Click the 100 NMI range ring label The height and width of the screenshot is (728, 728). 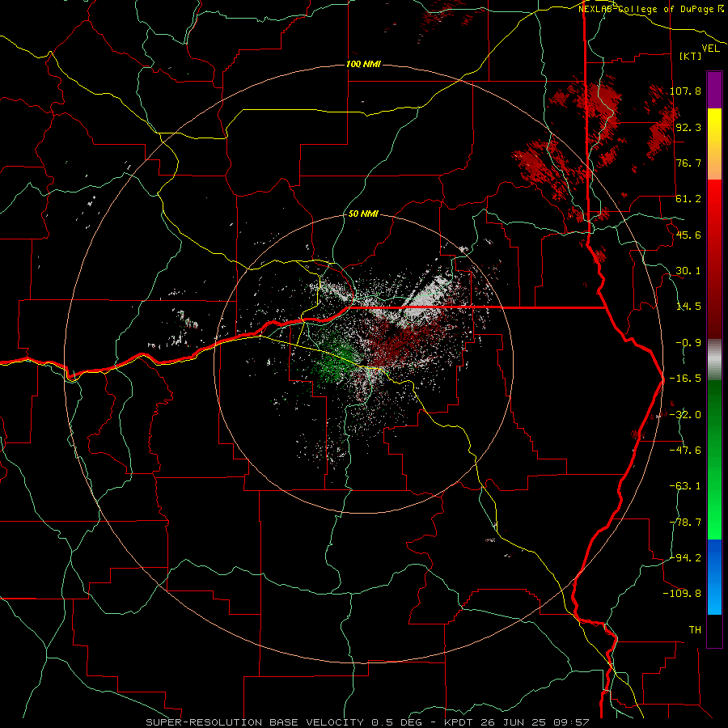pos(363,64)
